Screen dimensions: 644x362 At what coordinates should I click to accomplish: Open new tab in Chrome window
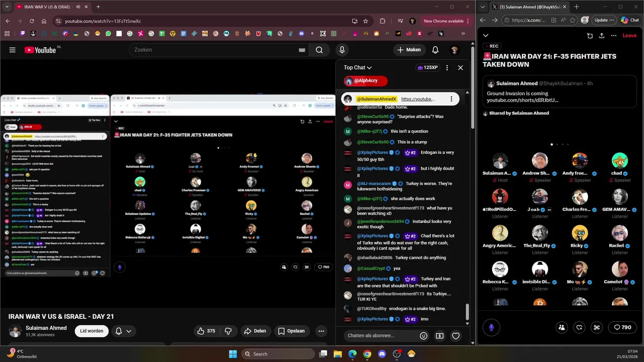click(x=98, y=7)
